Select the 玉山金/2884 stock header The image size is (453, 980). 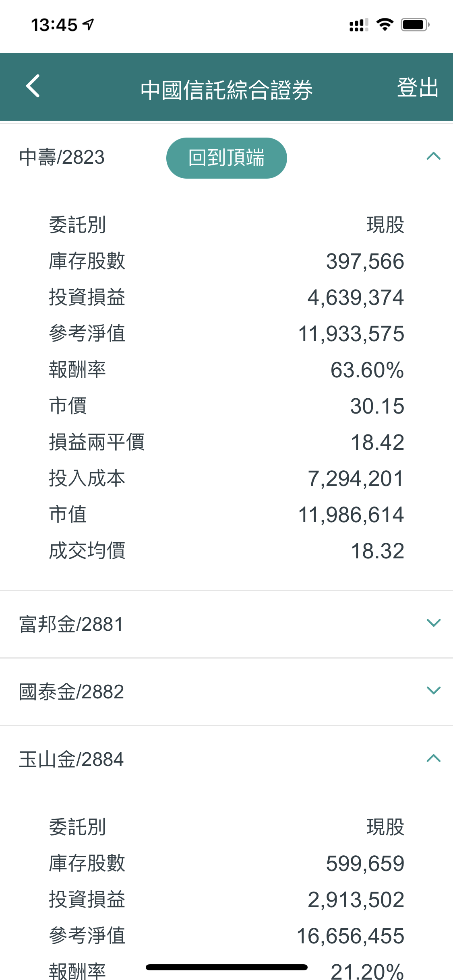coord(71,760)
